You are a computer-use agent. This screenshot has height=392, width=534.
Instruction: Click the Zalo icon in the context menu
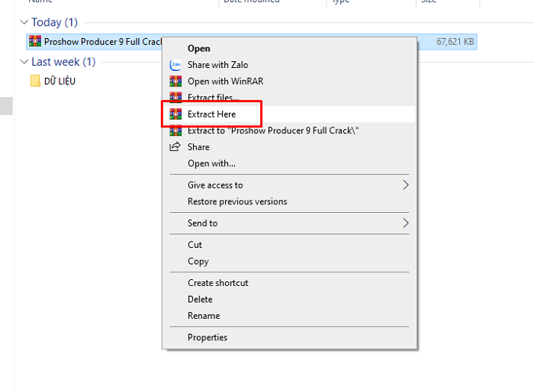(175, 65)
